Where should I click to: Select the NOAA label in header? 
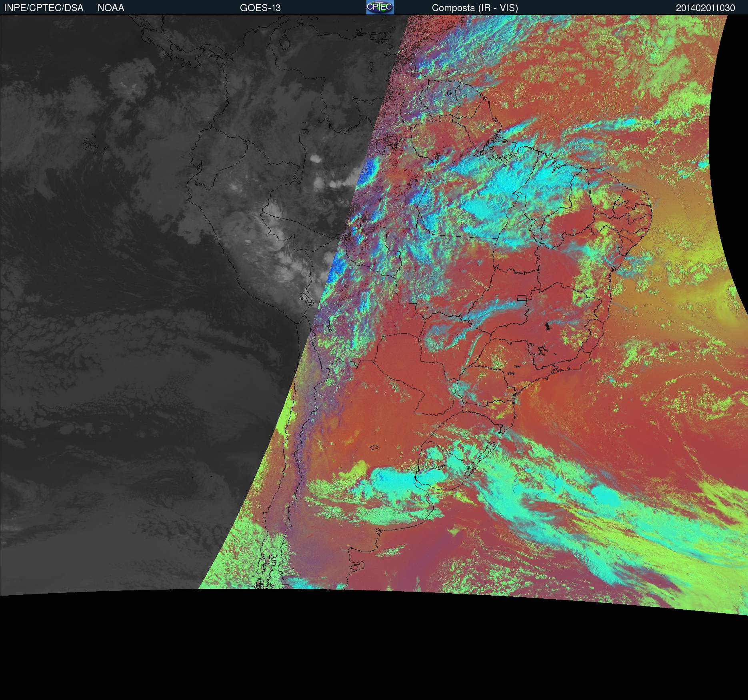[111, 8]
